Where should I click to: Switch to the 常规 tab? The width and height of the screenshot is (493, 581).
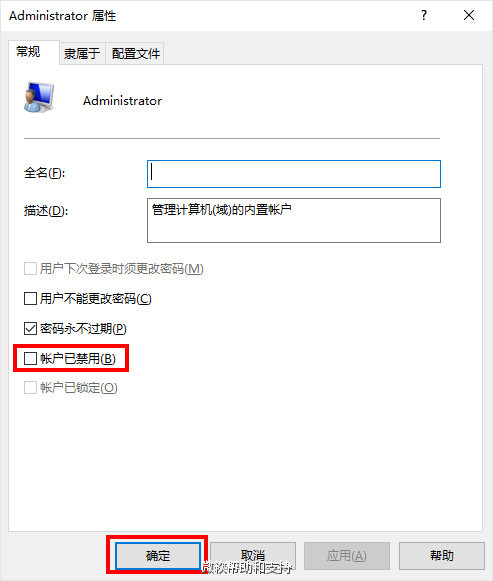(29, 52)
